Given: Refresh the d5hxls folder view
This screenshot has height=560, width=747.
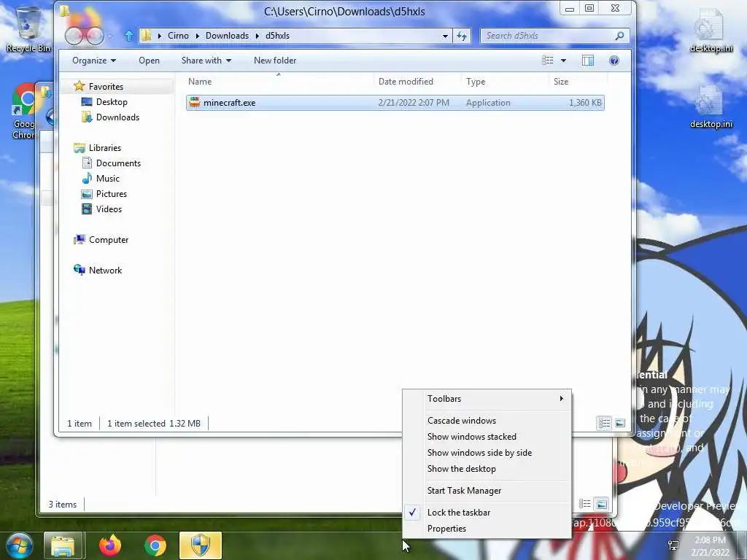Looking at the screenshot, I should pos(462,36).
